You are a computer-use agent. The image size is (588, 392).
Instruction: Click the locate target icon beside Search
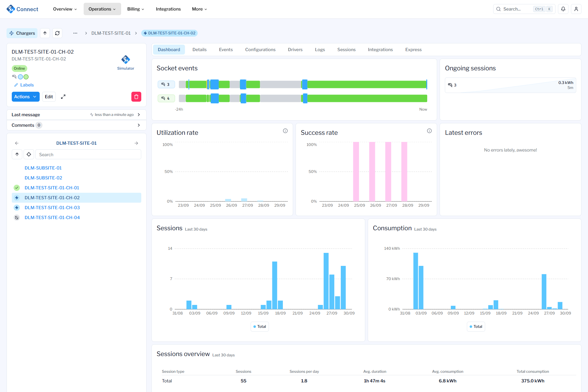(x=29, y=154)
